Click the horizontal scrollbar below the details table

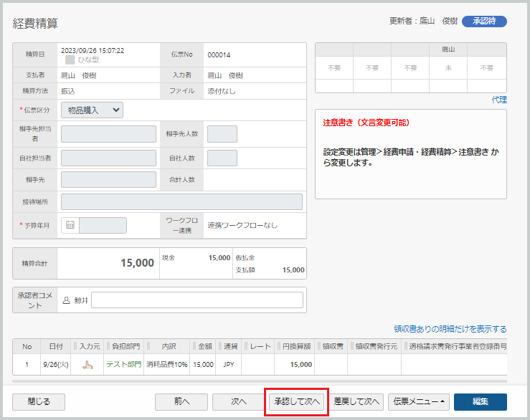click(260, 381)
